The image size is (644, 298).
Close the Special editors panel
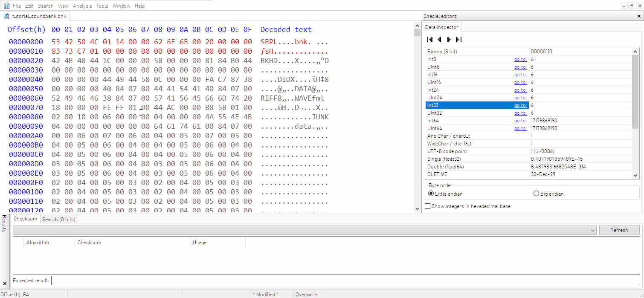click(x=639, y=16)
